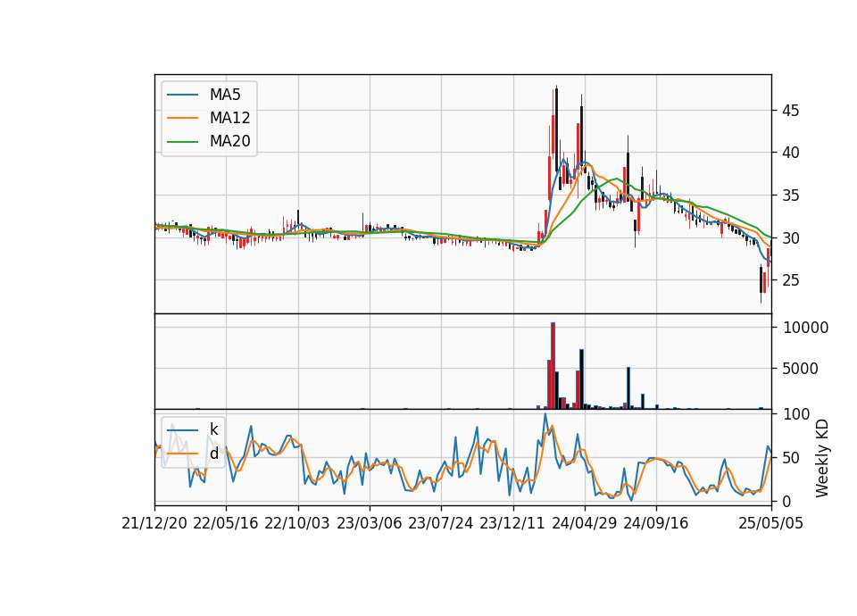The width and height of the screenshot is (857, 616).
Task: Click the 100 tick on KD axis
Action: [x=796, y=414]
